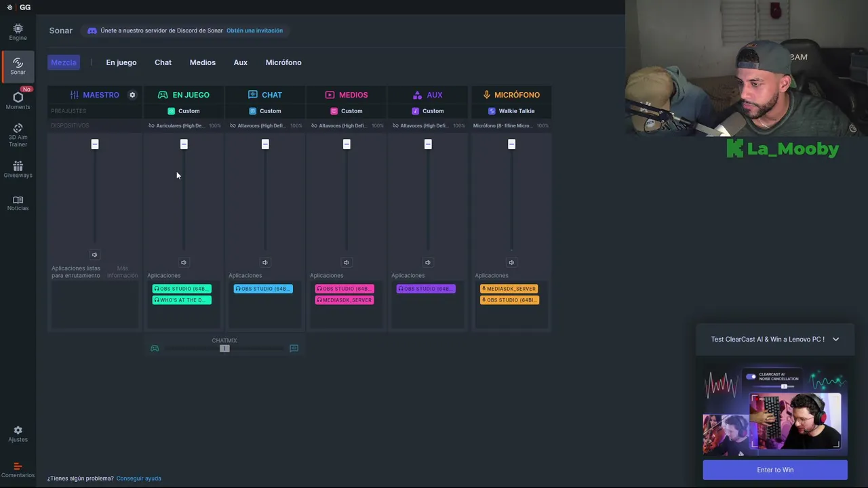Switch to the Micrófono tab
Viewport: 868px width, 488px height.
point(283,62)
